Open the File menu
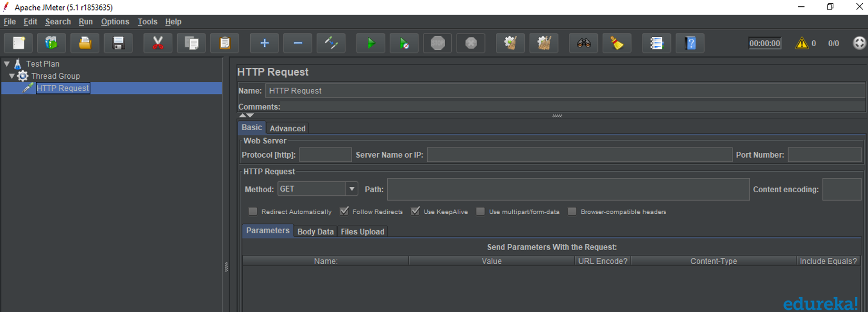 pos(9,22)
